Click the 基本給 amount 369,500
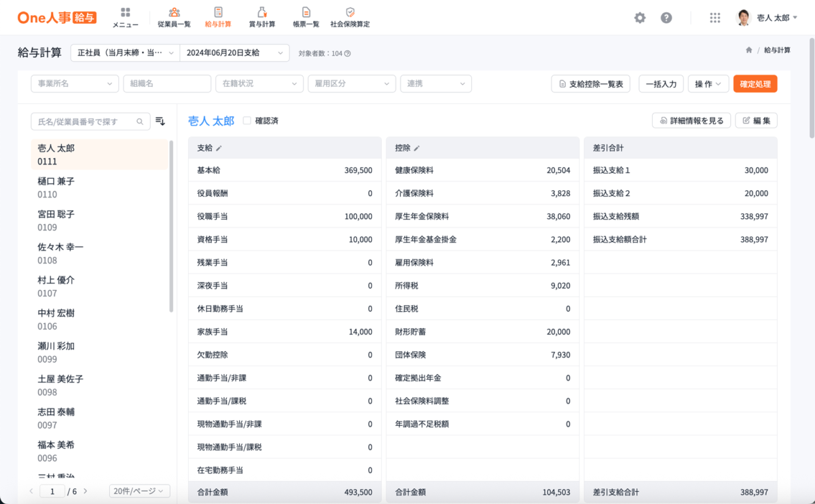 click(x=358, y=170)
